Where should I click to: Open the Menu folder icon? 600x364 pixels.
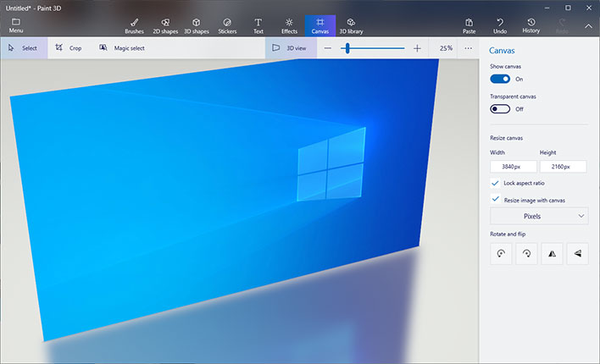point(16,25)
